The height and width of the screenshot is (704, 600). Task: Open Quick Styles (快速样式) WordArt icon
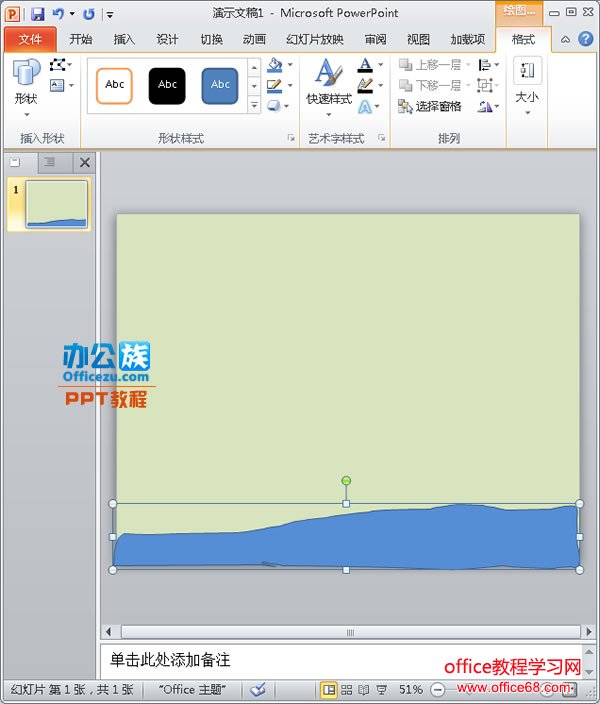pyautogui.click(x=329, y=86)
